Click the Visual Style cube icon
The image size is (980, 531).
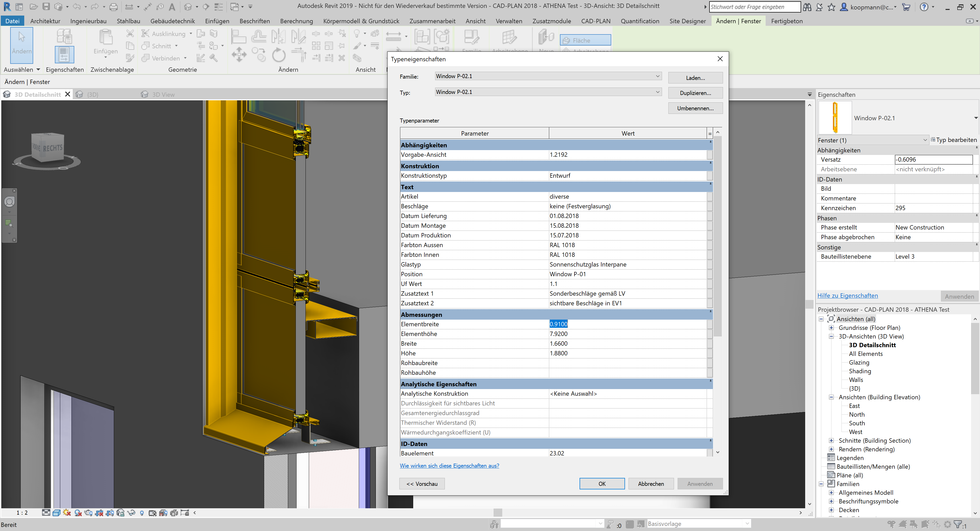coord(56,513)
